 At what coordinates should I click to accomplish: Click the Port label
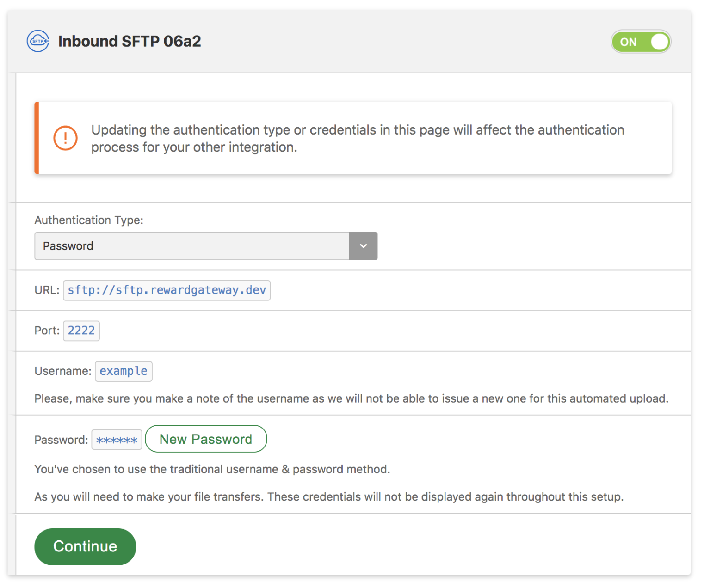47,331
